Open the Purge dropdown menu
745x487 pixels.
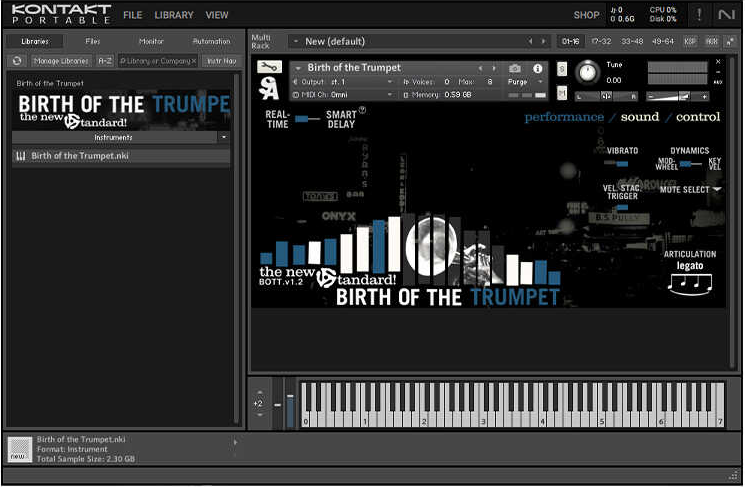(525, 82)
